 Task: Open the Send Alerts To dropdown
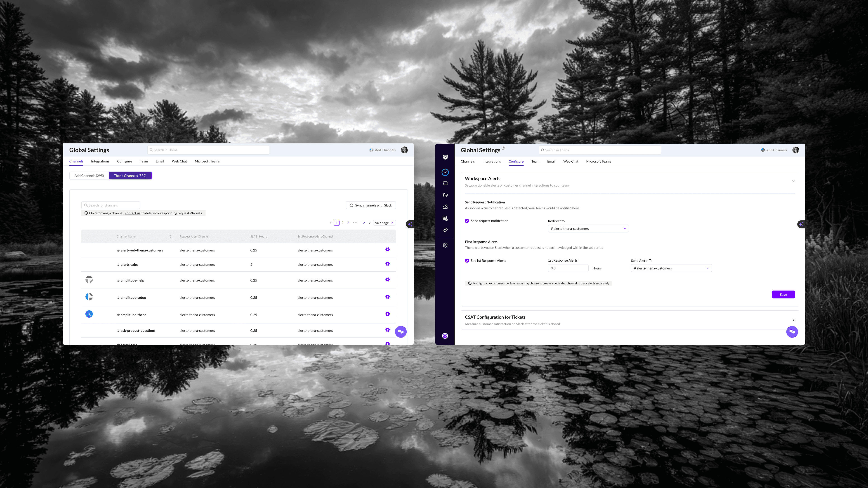click(671, 268)
